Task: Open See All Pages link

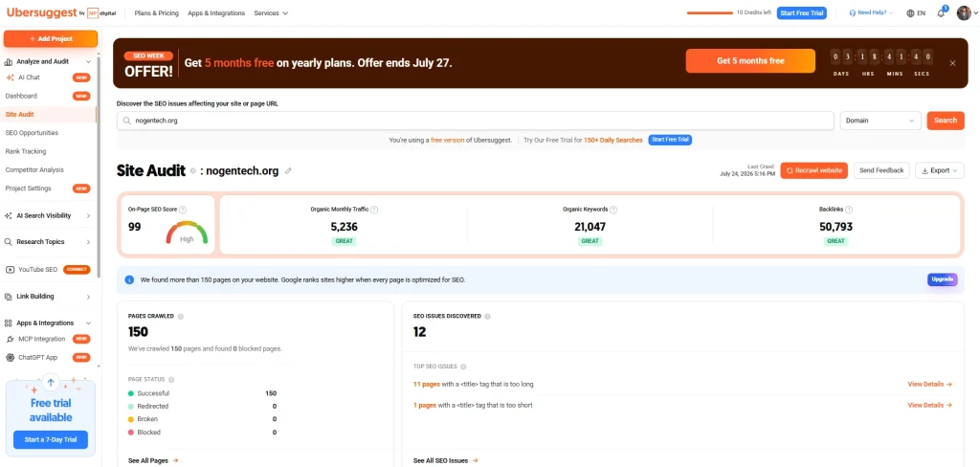Action: [153, 460]
